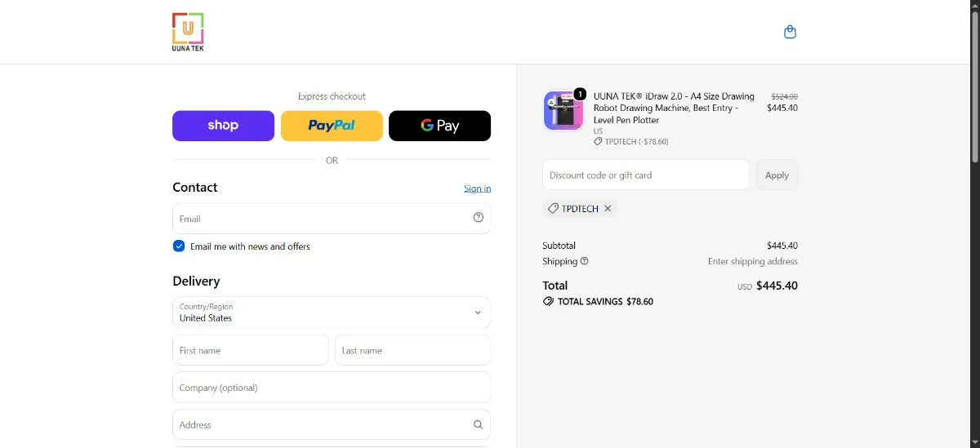The width and height of the screenshot is (980, 448).
Task: Focus the Address input field
Action: pos(332,424)
